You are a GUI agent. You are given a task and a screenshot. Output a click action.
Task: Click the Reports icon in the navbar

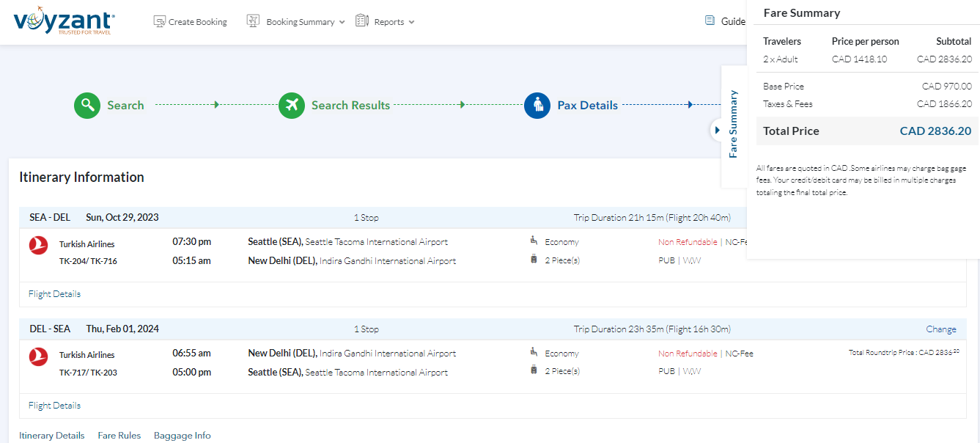362,21
